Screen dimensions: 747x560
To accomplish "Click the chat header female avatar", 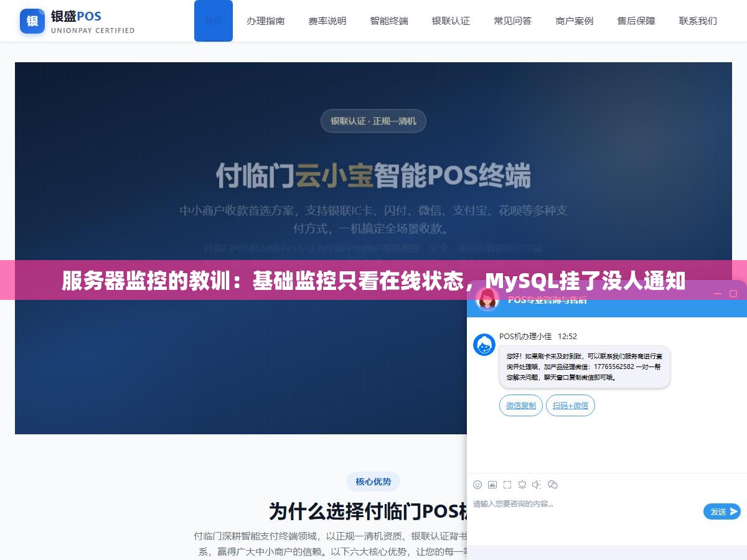I will [487, 299].
